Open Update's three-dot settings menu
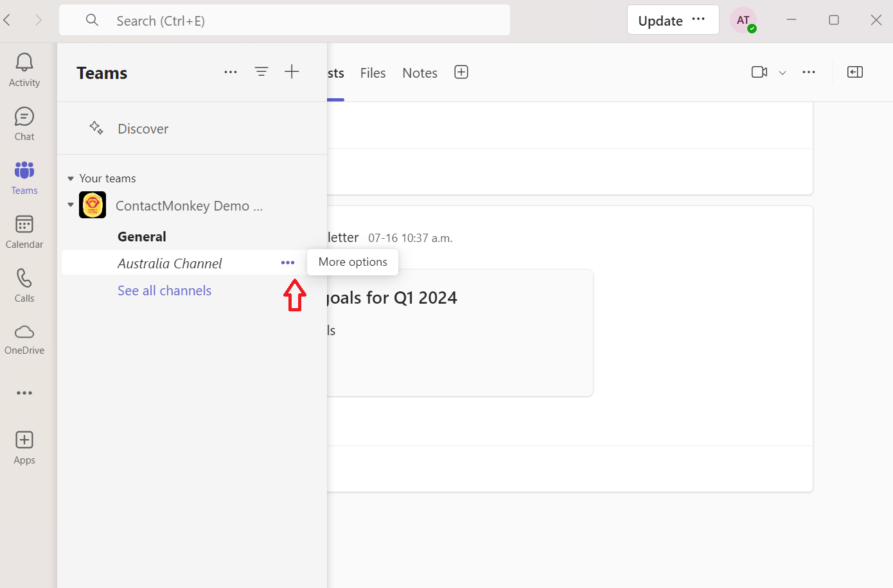 (698, 19)
